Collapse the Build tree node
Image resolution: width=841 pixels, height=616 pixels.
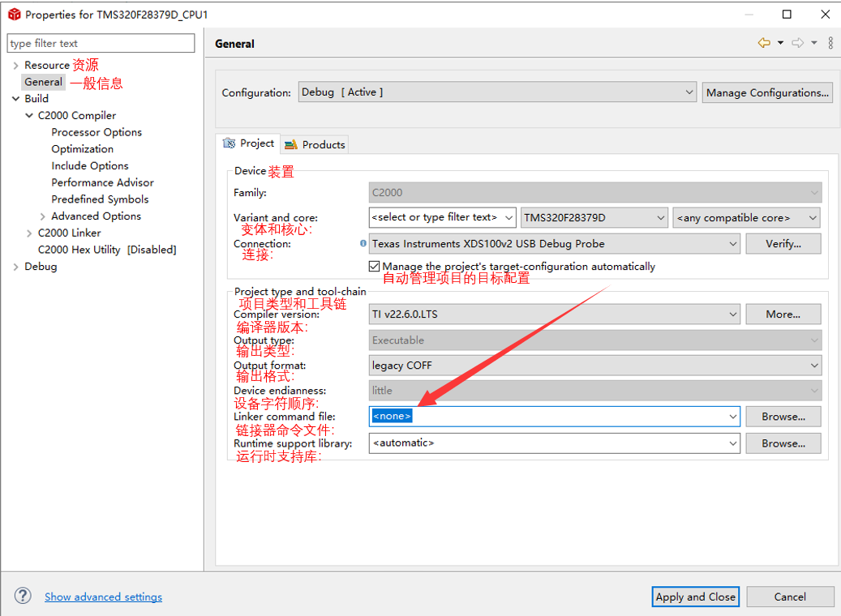coord(15,99)
